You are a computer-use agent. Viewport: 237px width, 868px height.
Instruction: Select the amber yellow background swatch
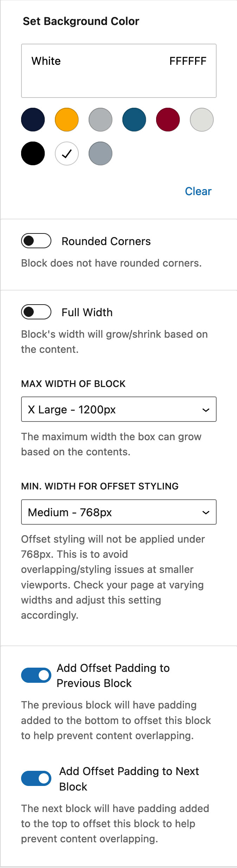[x=66, y=120]
